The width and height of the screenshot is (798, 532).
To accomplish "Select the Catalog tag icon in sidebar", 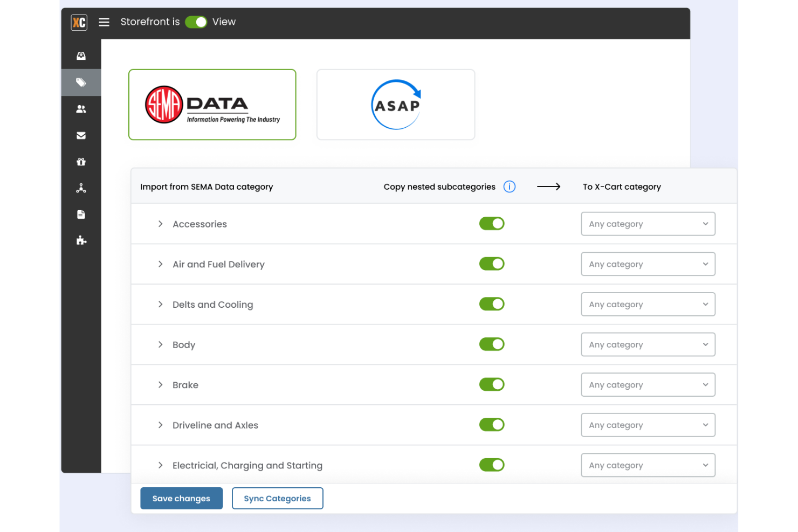I will [81, 82].
